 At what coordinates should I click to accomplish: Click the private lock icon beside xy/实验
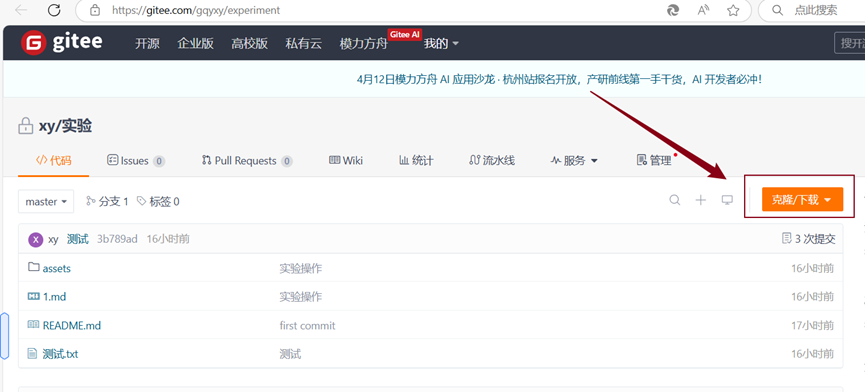(x=25, y=126)
